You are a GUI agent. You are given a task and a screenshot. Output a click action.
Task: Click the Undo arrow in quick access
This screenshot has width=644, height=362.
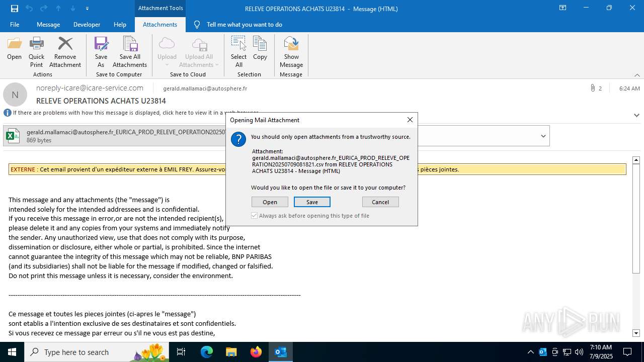[x=29, y=8]
